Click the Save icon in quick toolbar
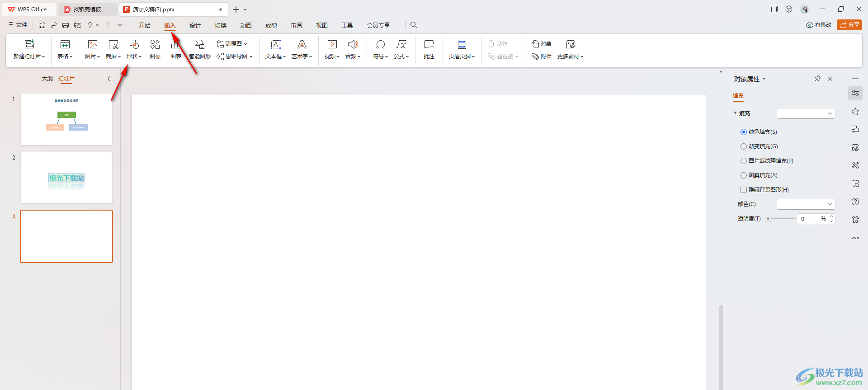The width and height of the screenshot is (868, 390). [x=42, y=25]
